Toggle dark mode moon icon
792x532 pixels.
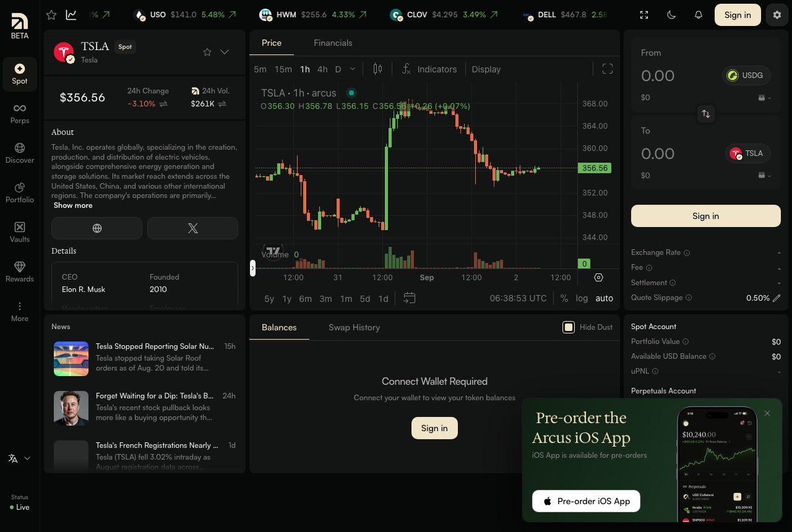pos(671,15)
